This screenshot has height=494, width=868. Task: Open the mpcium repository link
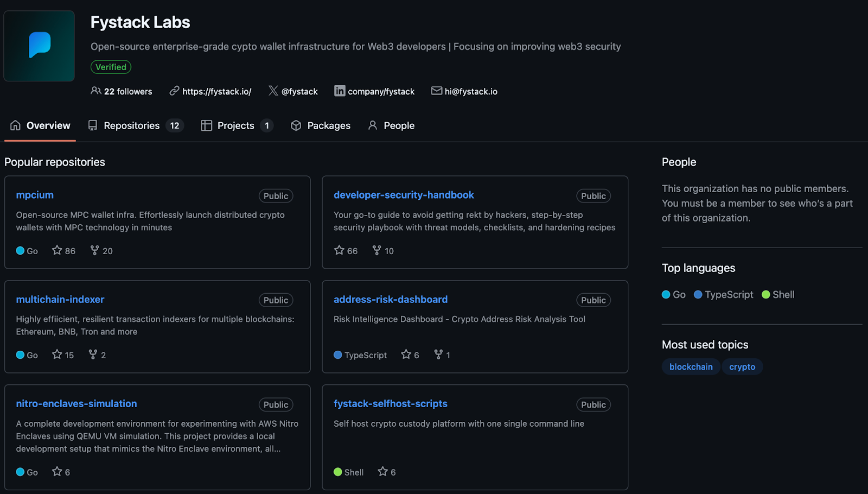34,194
